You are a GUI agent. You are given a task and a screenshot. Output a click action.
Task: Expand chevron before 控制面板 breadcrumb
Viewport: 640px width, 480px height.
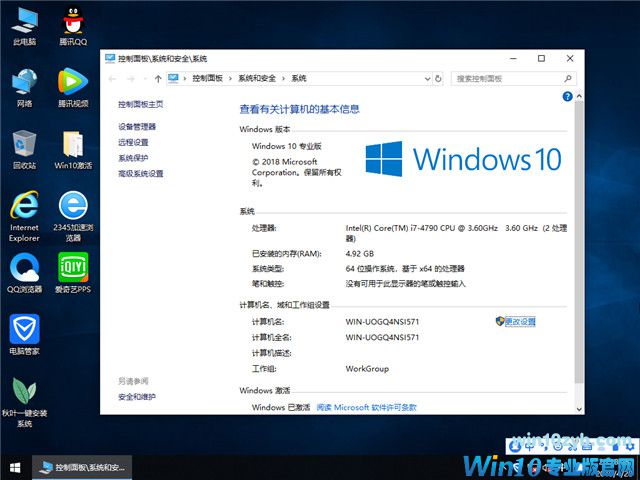[185, 78]
